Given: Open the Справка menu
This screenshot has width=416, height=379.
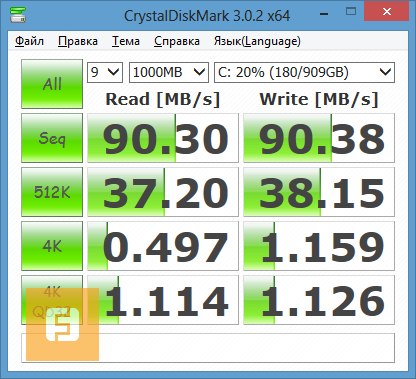Looking at the screenshot, I should coord(177,41).
